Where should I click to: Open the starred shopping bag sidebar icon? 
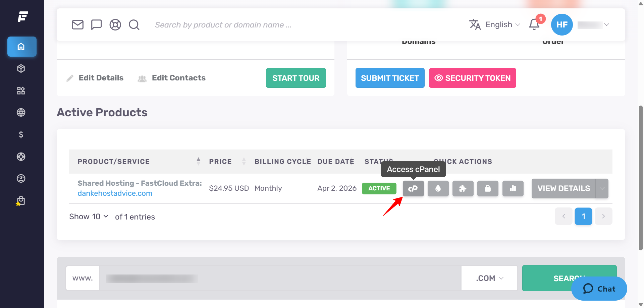point(20,201)
